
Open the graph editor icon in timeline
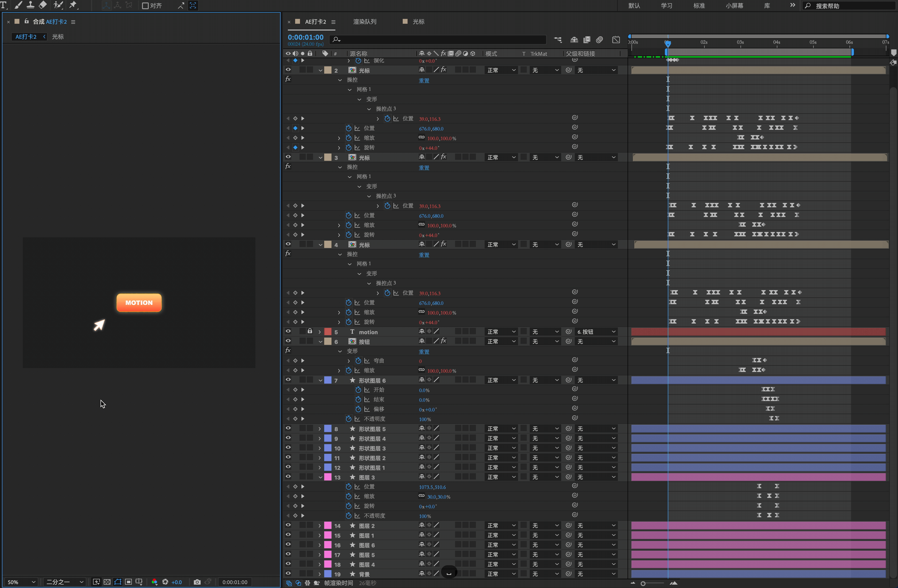click(616, 40)
